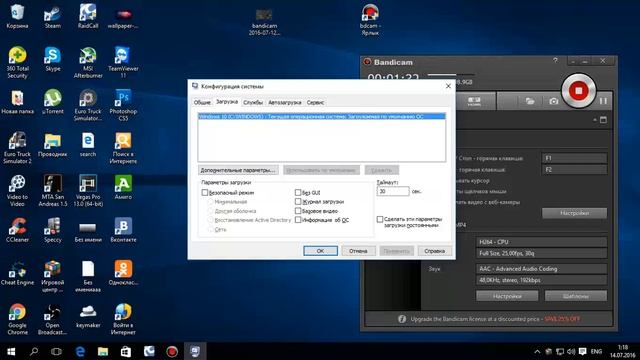Open the Cheat Engine desktop icon
This screenshot has width=640, height=360.
17,273
